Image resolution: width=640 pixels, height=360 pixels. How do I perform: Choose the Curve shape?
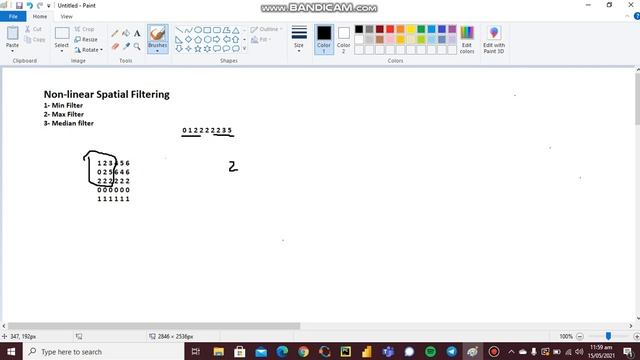tap(189, 30)
